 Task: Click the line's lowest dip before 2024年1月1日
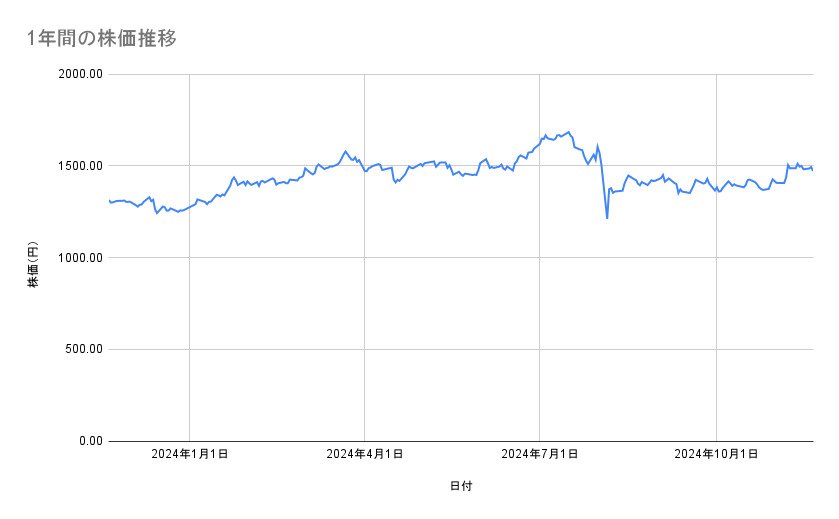(x=156, y=213)
